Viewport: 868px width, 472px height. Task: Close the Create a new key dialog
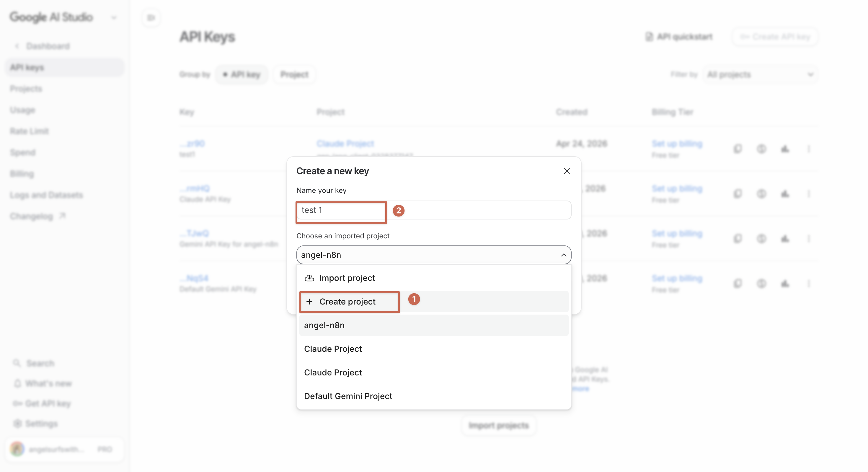pos(567,171)
